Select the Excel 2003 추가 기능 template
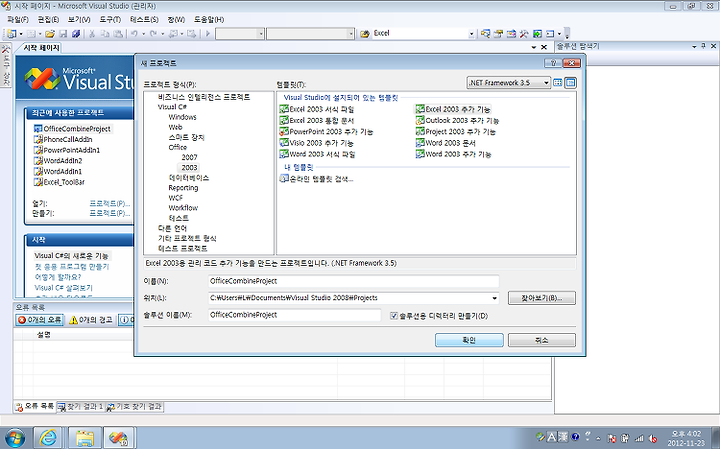 (x=453, y=109)
